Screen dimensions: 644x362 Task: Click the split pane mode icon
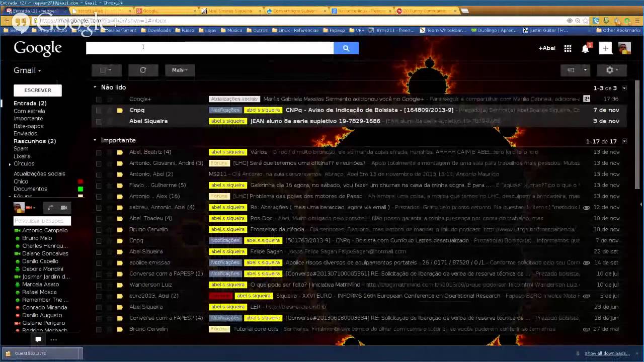coord(571,70)
